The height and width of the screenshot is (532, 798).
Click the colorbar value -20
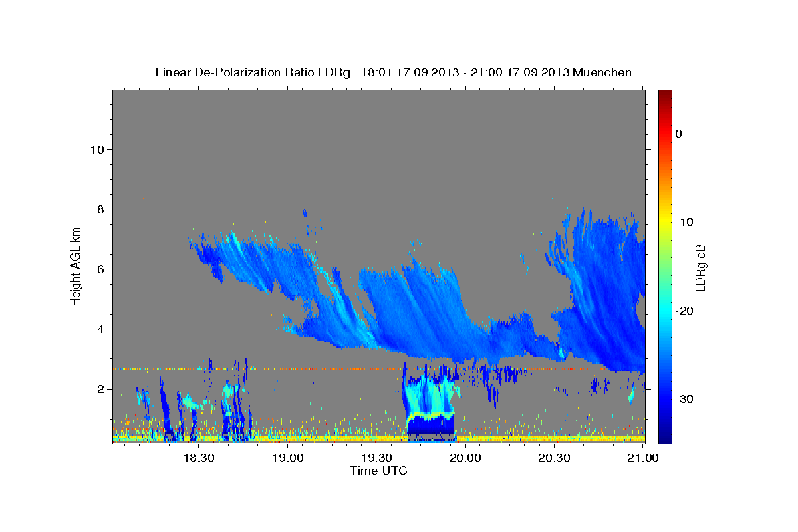684,311
